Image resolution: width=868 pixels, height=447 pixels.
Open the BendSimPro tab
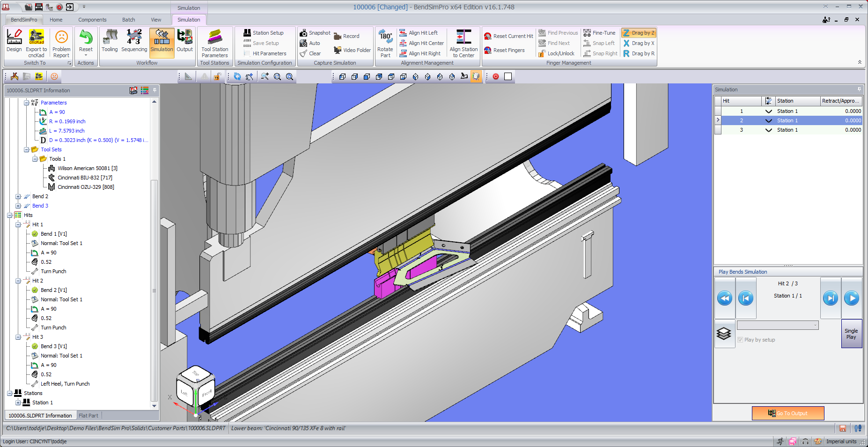point(24,20)
